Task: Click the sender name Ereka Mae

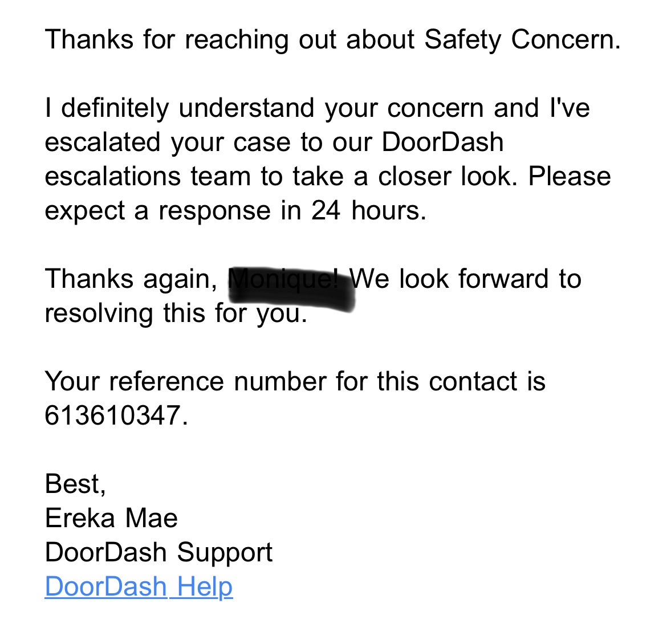Action: click(x=111, y=518)
